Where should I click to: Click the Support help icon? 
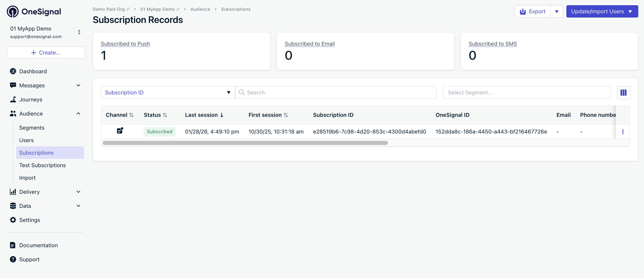[x=13, y=259]
